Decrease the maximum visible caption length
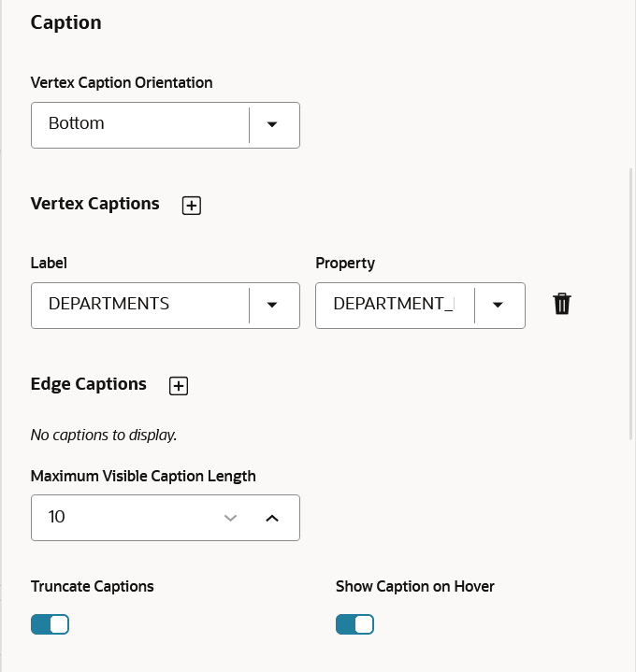 click(x=231, y=518)
